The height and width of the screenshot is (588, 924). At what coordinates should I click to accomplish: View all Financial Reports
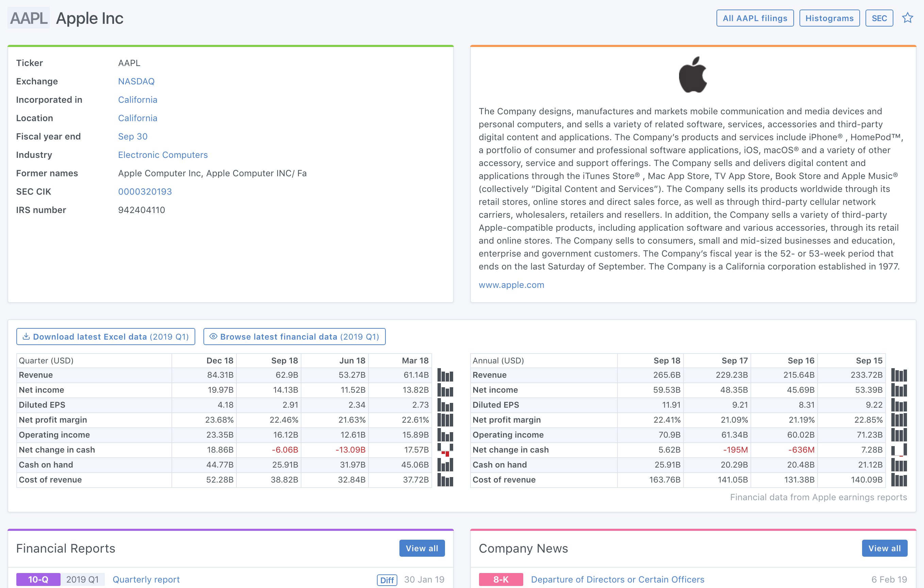[422, 548]
